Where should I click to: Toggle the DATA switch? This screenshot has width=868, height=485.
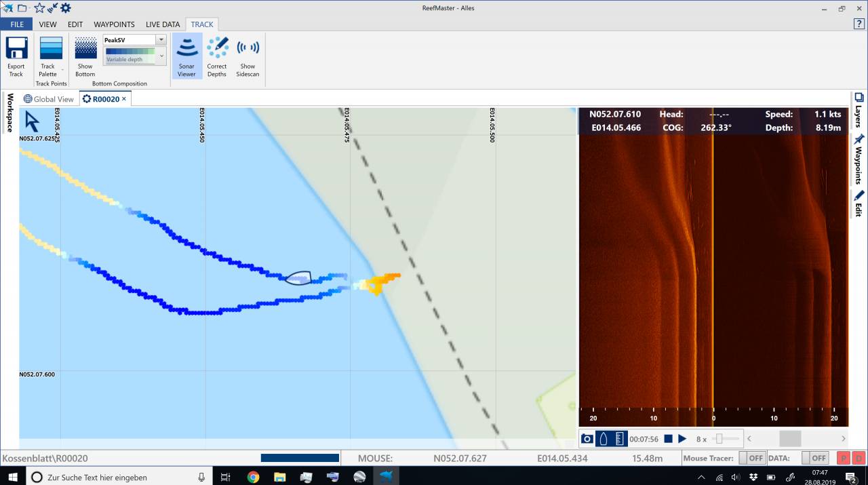[814, 459]
